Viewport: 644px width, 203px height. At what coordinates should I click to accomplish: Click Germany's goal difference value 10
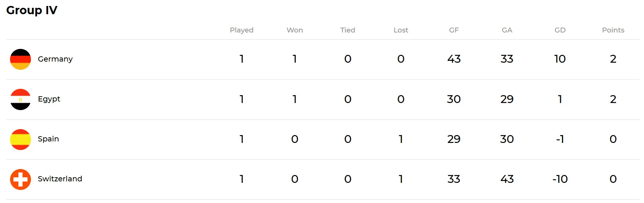[560, 59]
